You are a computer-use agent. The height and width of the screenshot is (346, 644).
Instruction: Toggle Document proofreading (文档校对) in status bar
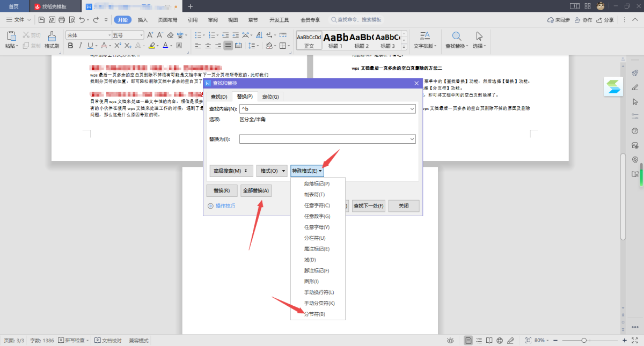tap(108, 340)
